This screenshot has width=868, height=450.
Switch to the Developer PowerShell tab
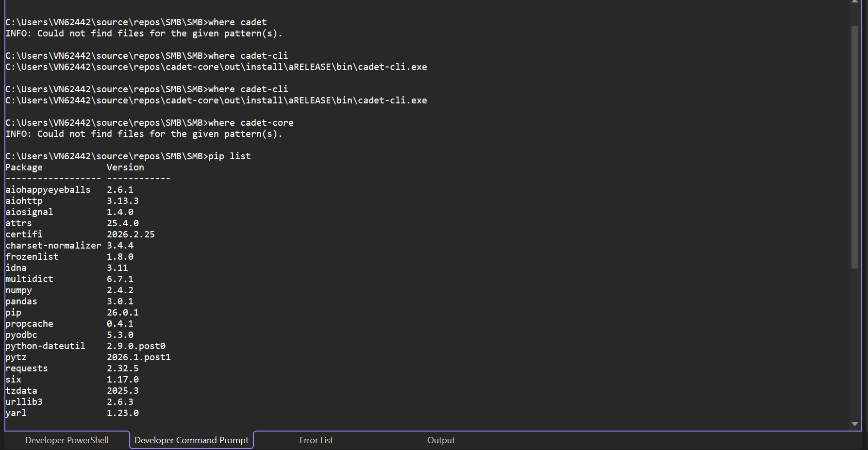[x=67, y=440]
